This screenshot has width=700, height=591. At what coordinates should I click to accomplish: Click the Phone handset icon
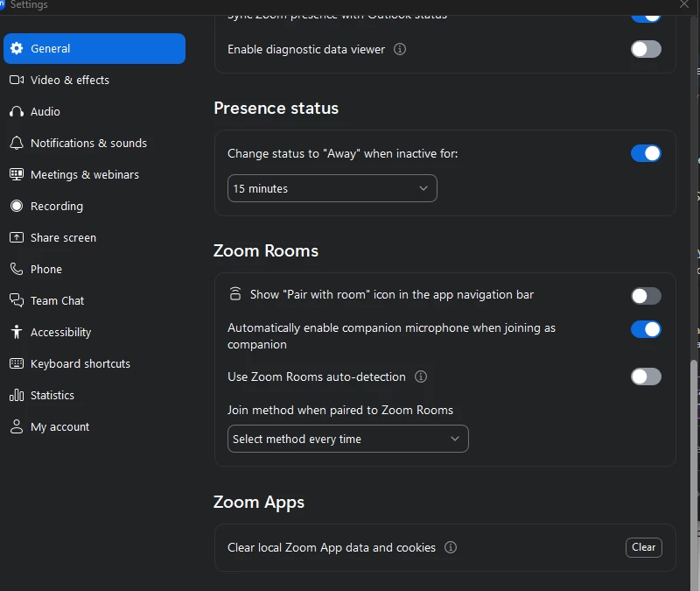click(x=17, y=269)
